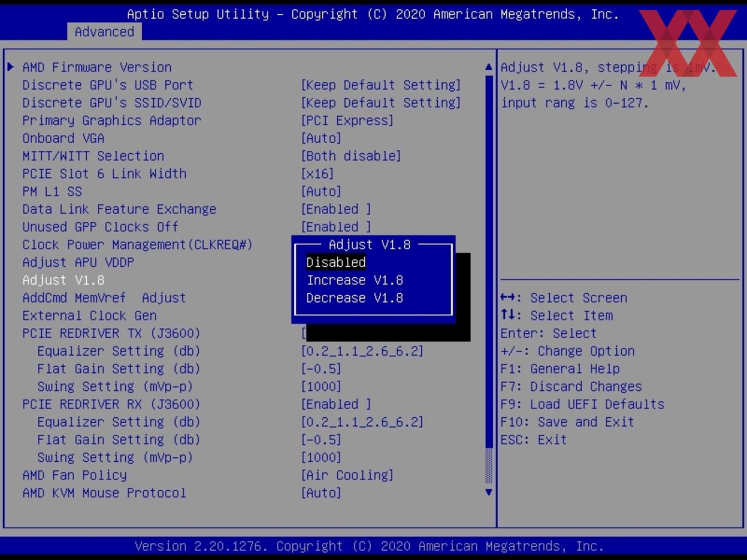Select Discrete GPU's USB Port label
Viewport: 747px width, 560px height.
click(108, 85)
